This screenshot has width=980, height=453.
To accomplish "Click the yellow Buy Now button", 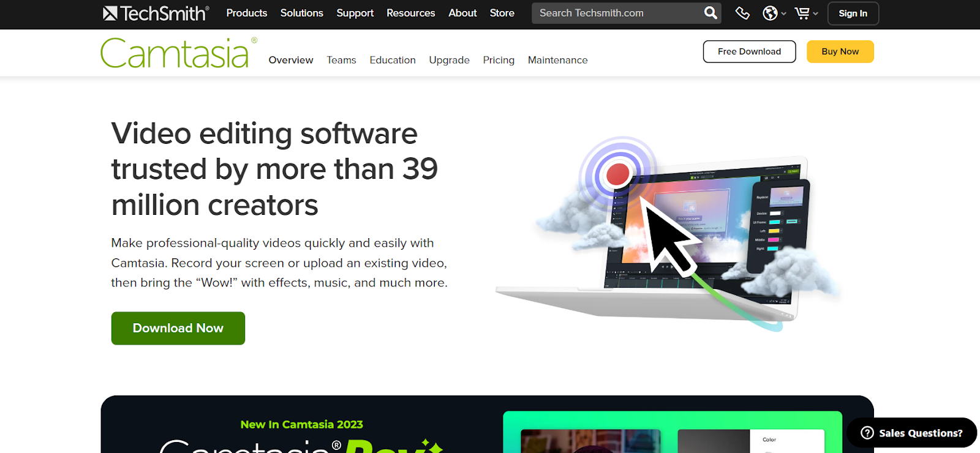I will pos(840,51).
